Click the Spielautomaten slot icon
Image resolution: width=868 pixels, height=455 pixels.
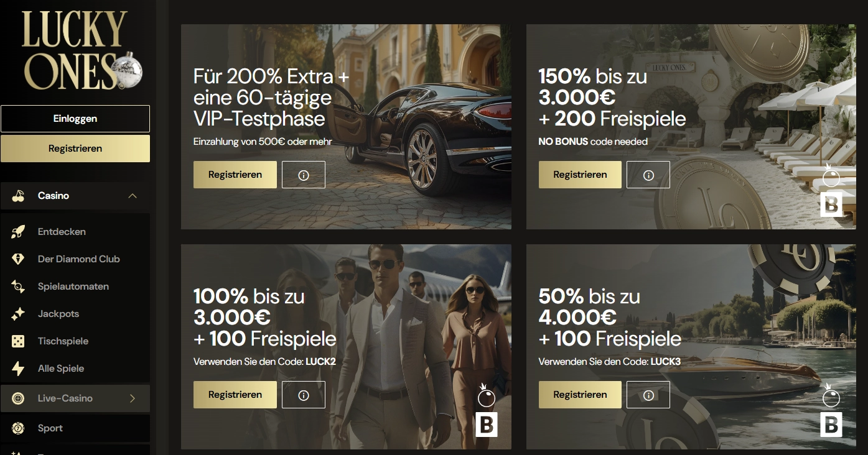(18, 287)
